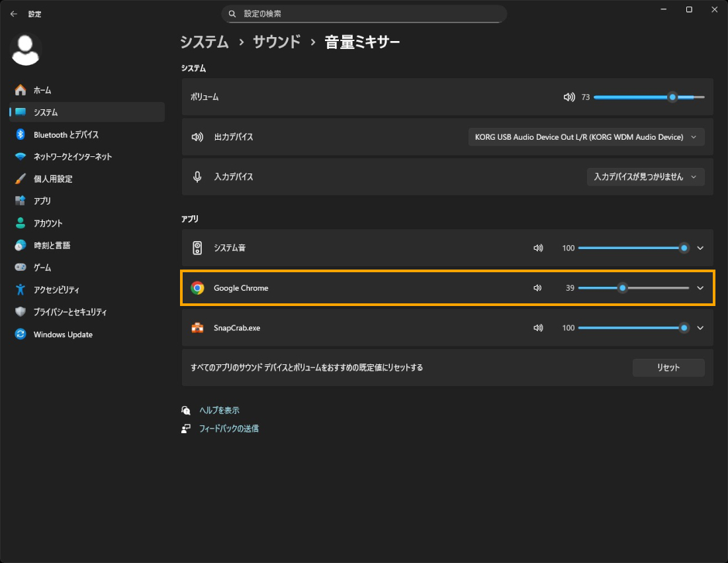Click the SnapCrab.exe app name

237,328
